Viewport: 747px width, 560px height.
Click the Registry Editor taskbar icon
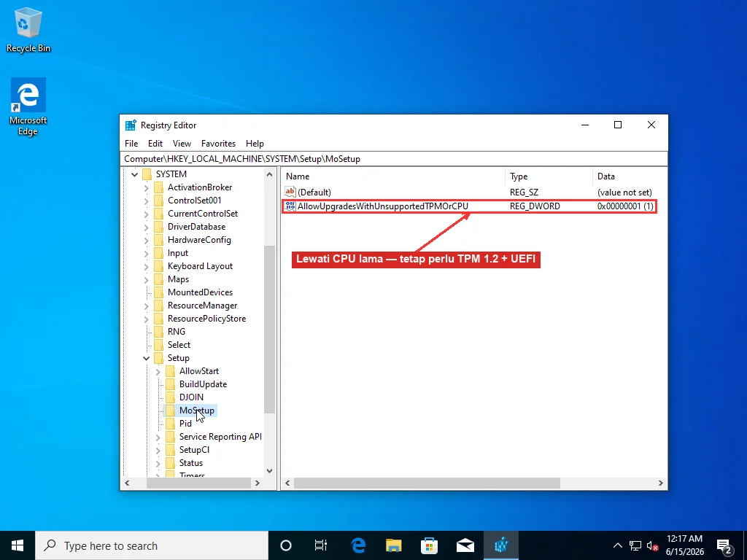click(x=500, y=545)
